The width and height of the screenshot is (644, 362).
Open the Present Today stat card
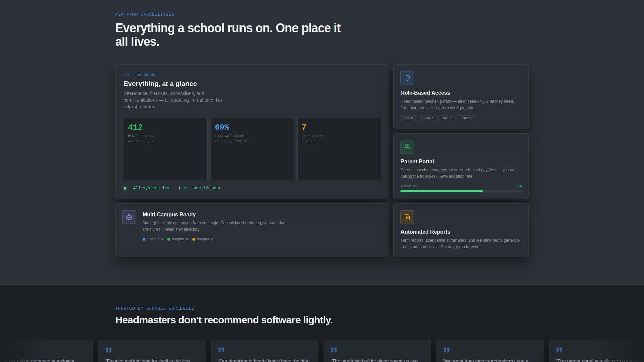click(x=165, y=149)
